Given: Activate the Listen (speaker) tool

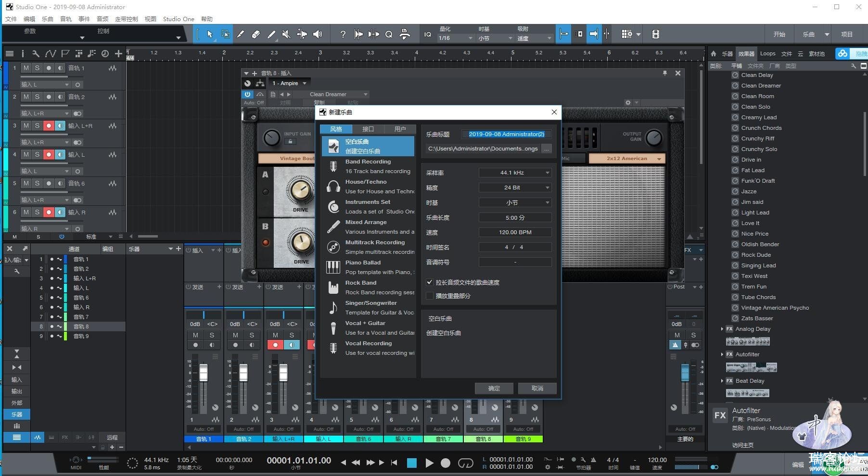Looking at the screenshot, I should coord(318,34).
